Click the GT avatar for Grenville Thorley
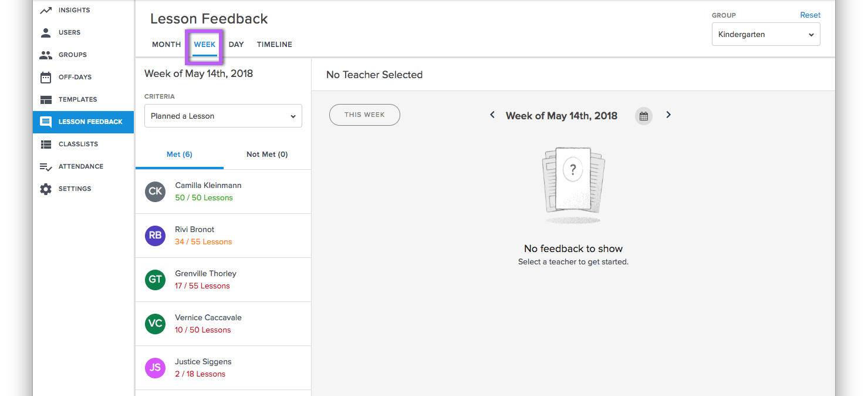 156,280
